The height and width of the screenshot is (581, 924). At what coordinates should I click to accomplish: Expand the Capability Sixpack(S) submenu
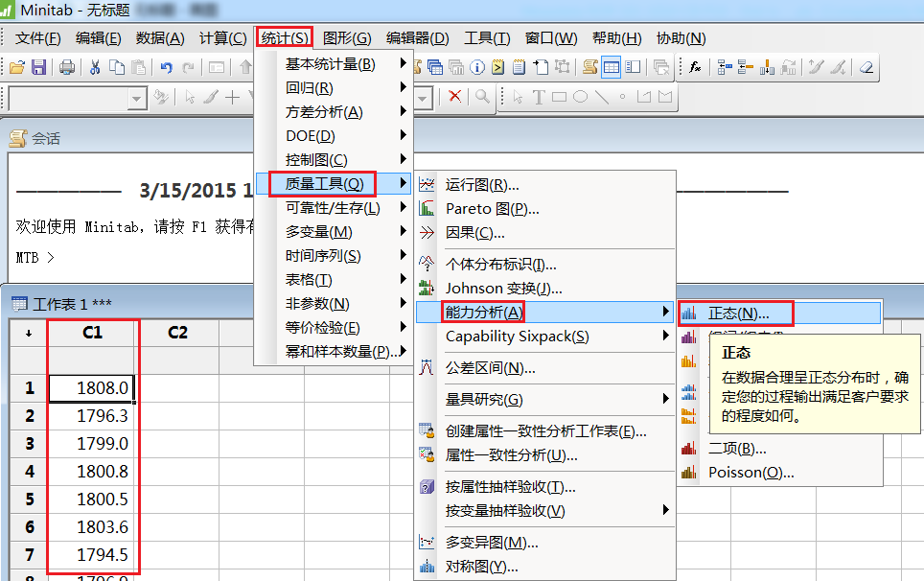click(x=545, y=337)
